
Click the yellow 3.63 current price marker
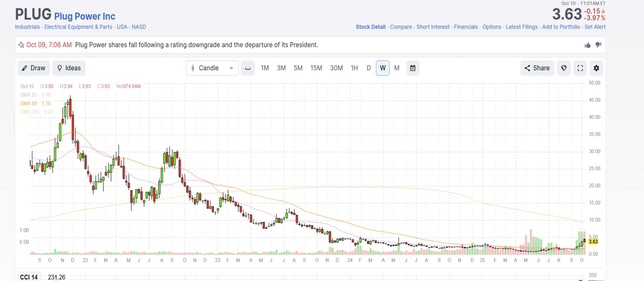(x=593, y=242)
